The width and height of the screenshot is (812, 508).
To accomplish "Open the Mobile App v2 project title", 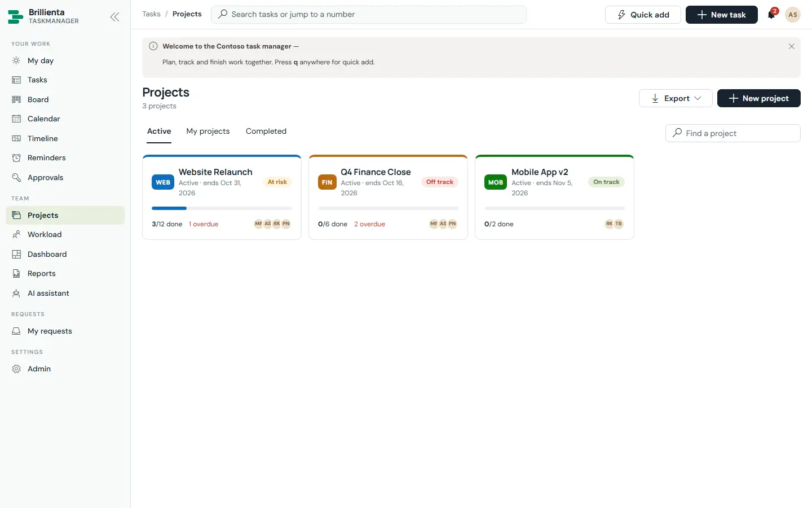I will pyautogui.click(x=540, y=172).
